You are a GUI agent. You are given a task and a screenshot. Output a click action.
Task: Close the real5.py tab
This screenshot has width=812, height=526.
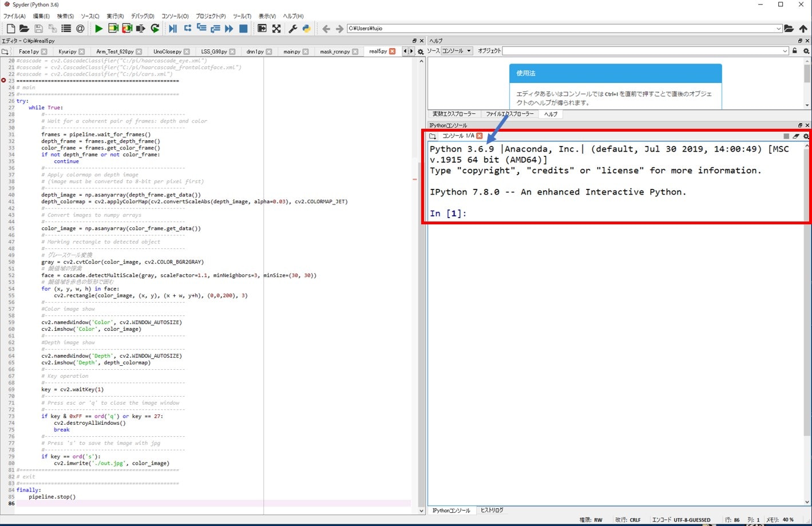coord(392,52)
